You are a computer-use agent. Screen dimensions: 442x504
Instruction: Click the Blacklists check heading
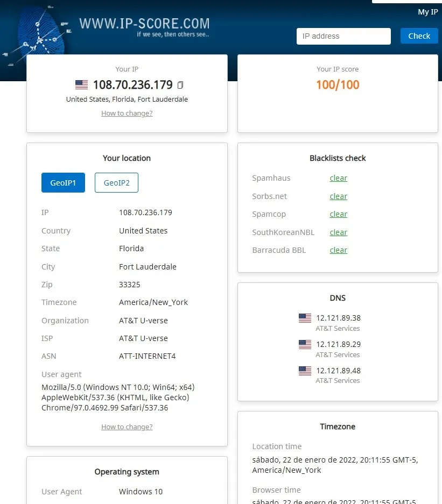338,158
